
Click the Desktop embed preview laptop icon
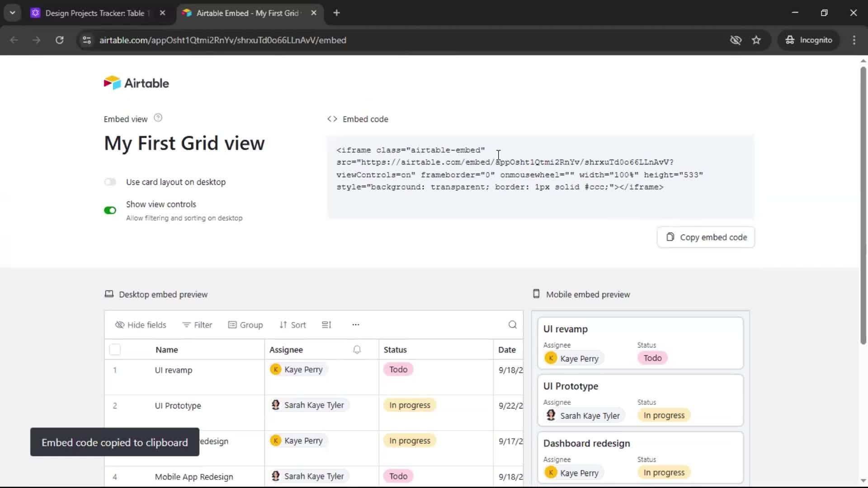click(109, 294)
